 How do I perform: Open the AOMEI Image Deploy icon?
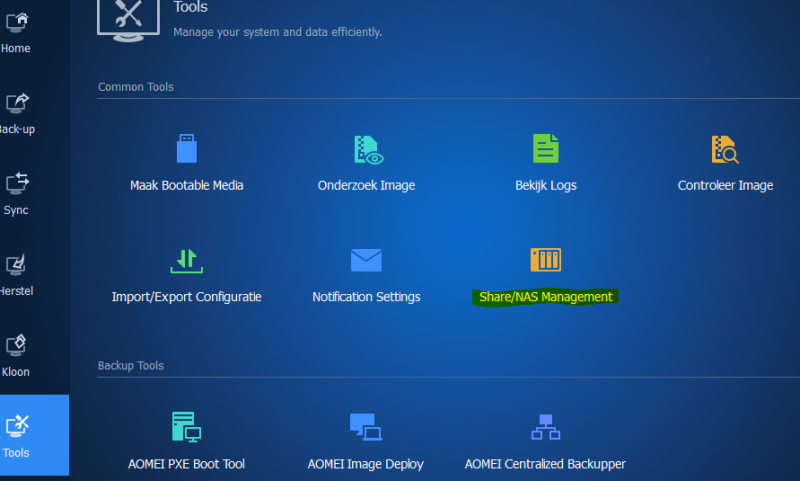click(x=366, y=427)
